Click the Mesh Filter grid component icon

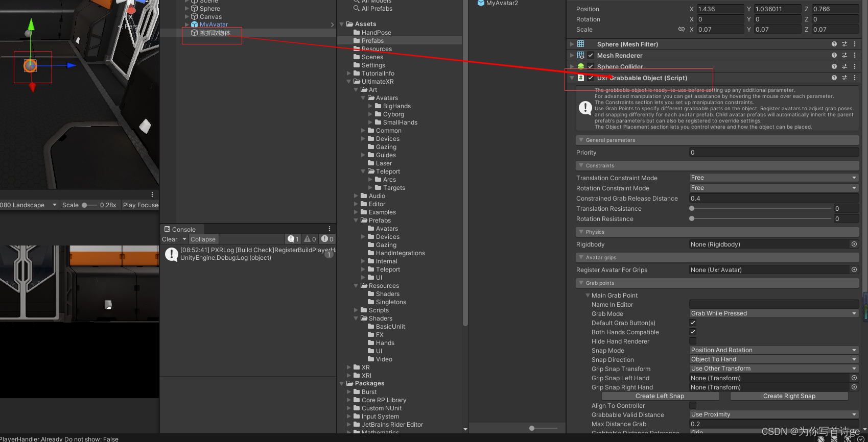580,44
